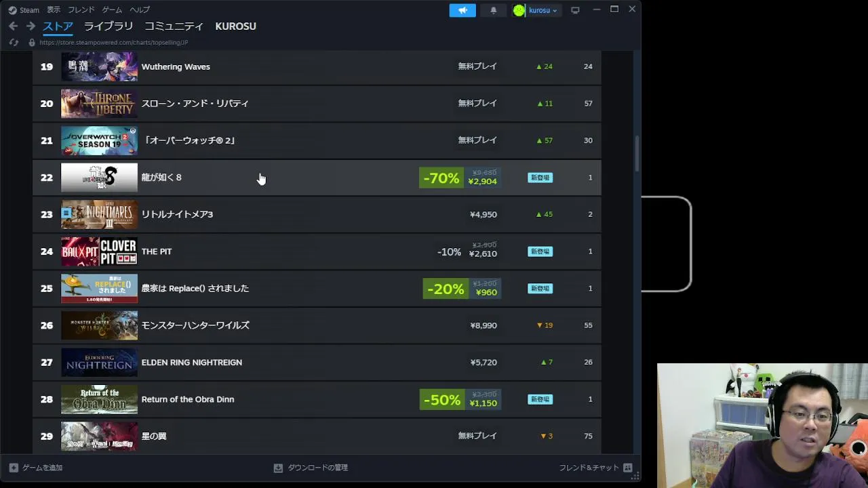Click the blue announcements megaphone button
The width and height of the screenshot is (868, 488).
(x=462, y=10)
